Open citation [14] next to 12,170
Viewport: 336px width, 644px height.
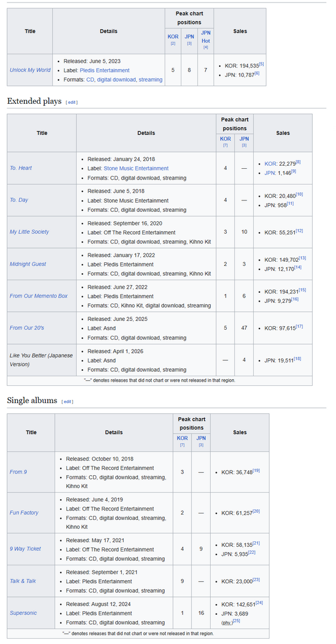tap(298, 267)
